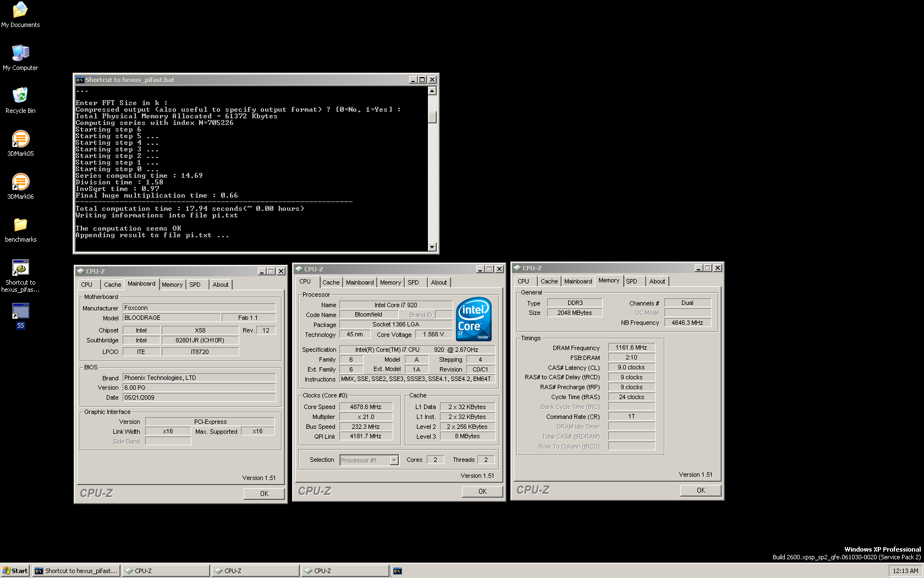Open Cache tab in the middle CPU-Z window

(x=331, y=282)
